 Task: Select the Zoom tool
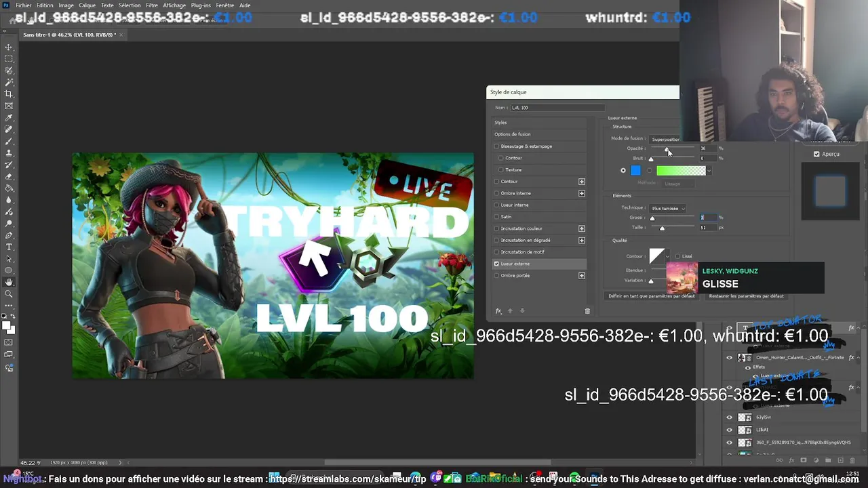pyautogui.click(x=9, y=293)
